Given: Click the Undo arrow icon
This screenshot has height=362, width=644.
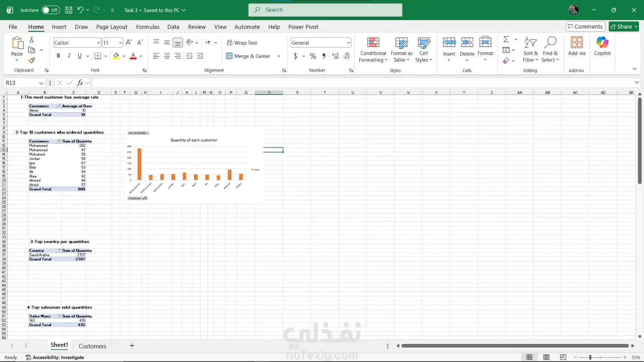Looking at the screenshot, I should click(x=80, y=10).
